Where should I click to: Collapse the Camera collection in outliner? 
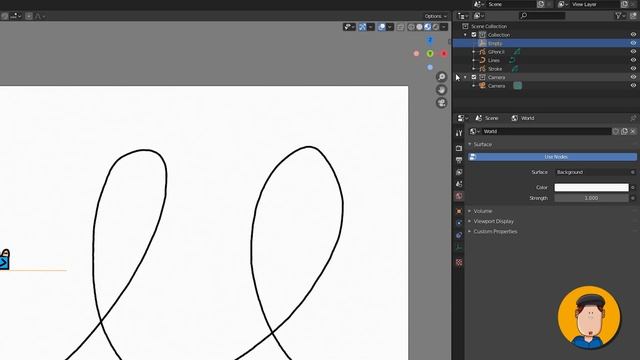point(465,77)
